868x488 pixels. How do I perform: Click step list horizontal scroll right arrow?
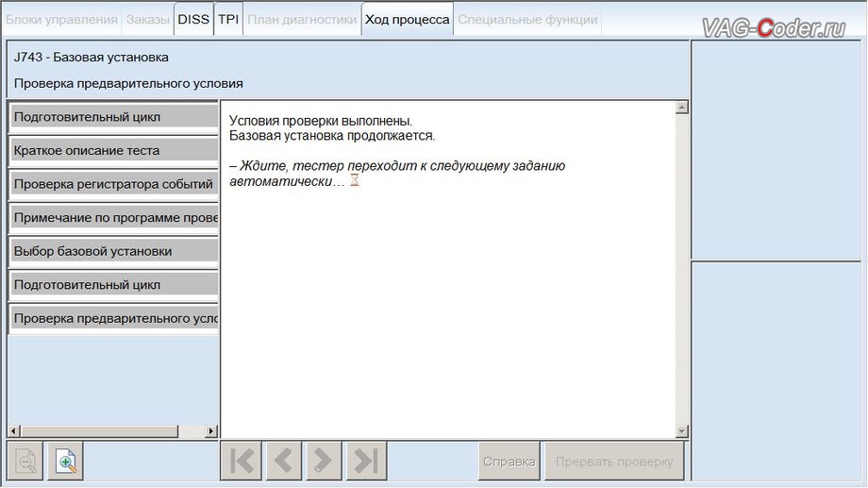coord(211,431)
